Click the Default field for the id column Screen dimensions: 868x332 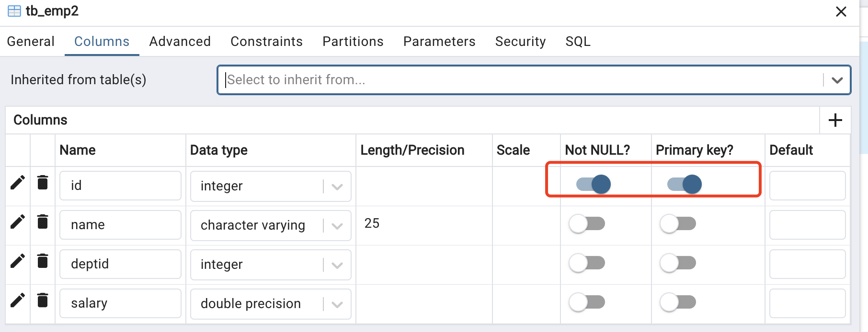807,186
